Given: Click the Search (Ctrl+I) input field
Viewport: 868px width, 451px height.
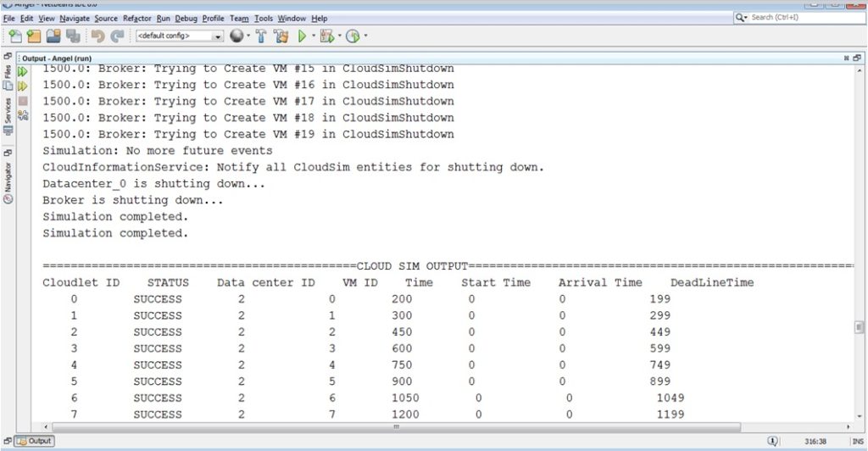Looking at the screenshot, I should (801, 17).
